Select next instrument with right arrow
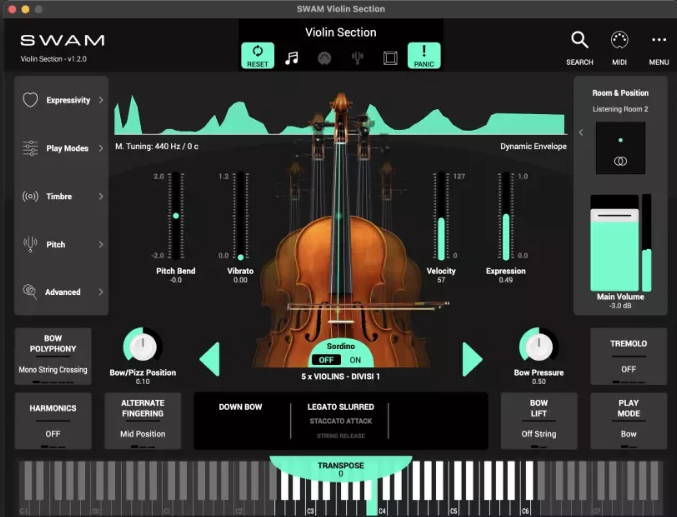Screen dimensions: 677x517 click(x=472, y=359)
